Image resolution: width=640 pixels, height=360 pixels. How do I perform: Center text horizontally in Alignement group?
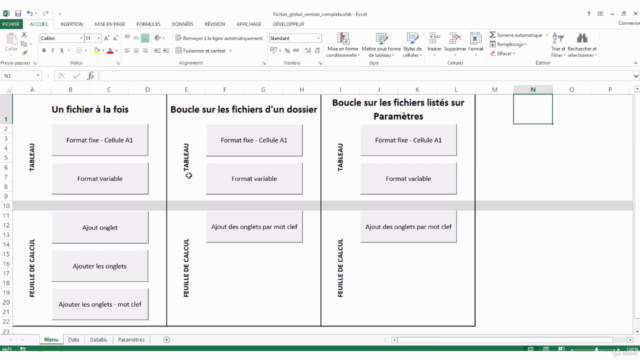136,51
